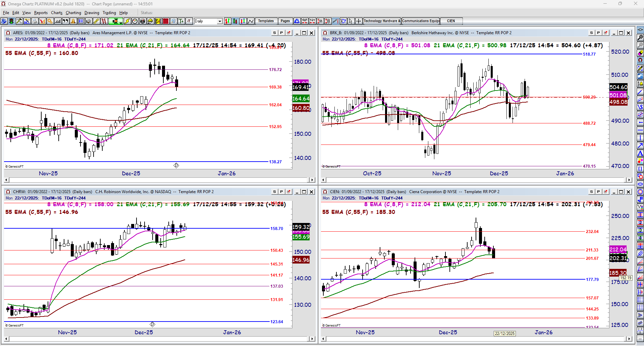This screenshot has height=346, width=644.
Task: Select the text A annotation tool
Action: [640, 153]
